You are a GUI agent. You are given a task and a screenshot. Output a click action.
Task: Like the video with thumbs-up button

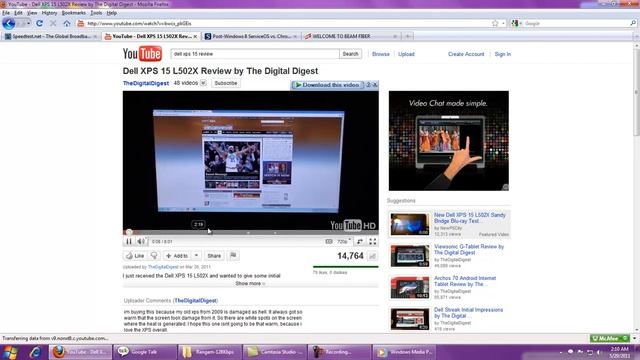(135, 256)
